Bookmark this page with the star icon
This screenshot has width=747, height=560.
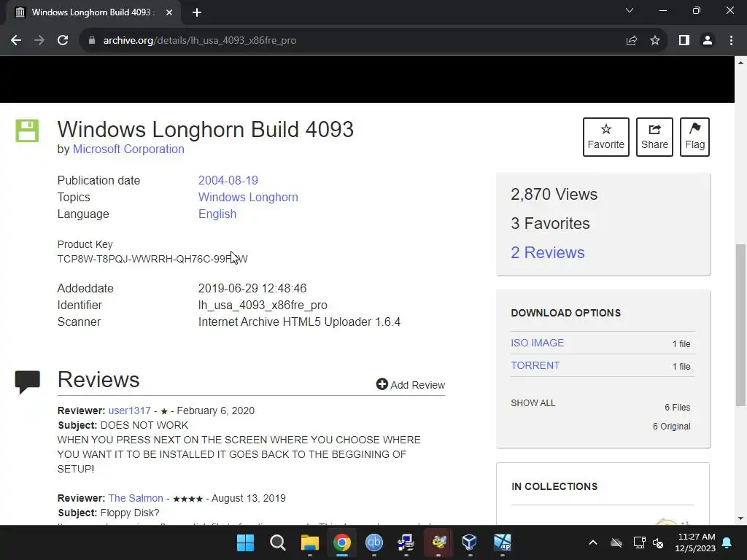coord(655,41)
